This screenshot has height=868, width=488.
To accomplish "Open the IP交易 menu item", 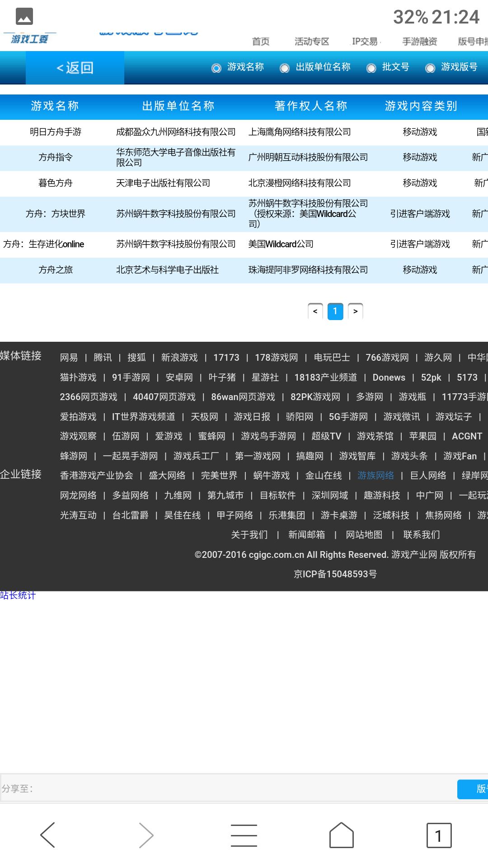I will point(365,42).
